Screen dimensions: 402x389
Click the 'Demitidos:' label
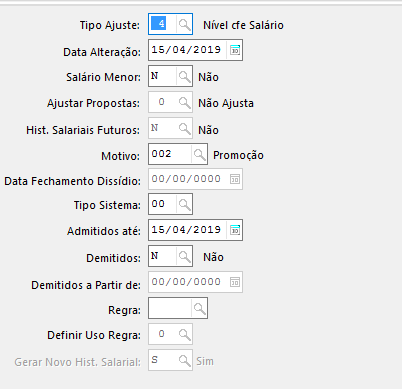[x=113, y=258]
